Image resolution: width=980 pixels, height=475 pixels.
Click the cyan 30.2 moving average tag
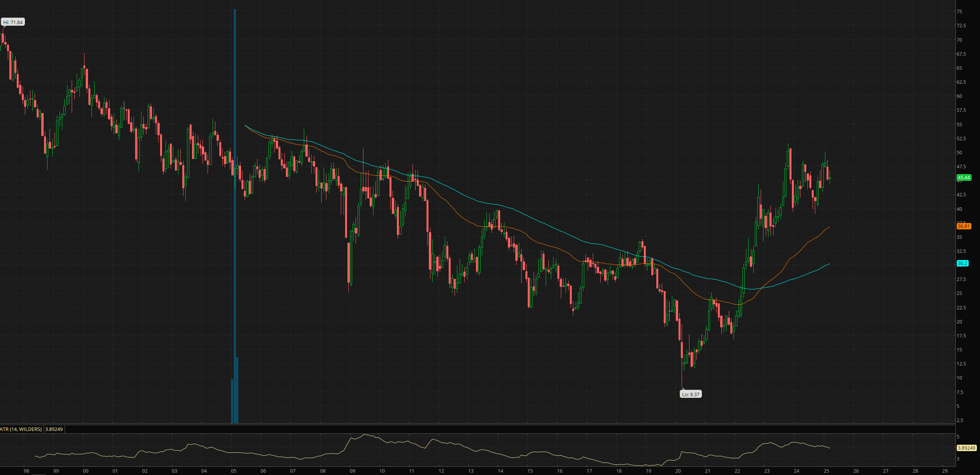pos(962,263)
